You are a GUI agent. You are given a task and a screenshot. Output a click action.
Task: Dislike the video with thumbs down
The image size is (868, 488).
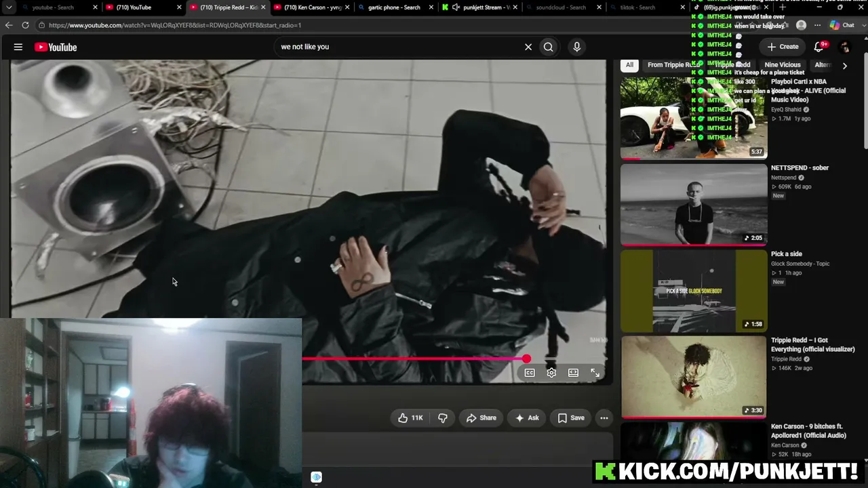point(443,418)
